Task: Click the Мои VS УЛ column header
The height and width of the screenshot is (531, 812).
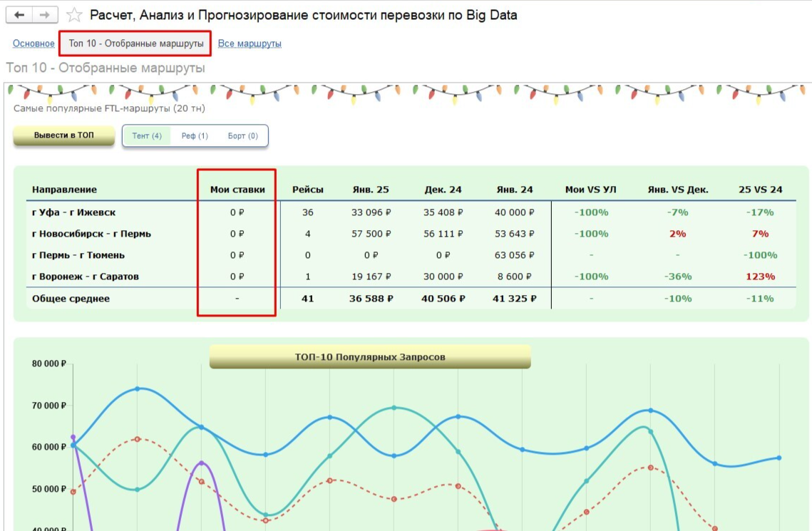Action: coord(591,190)
